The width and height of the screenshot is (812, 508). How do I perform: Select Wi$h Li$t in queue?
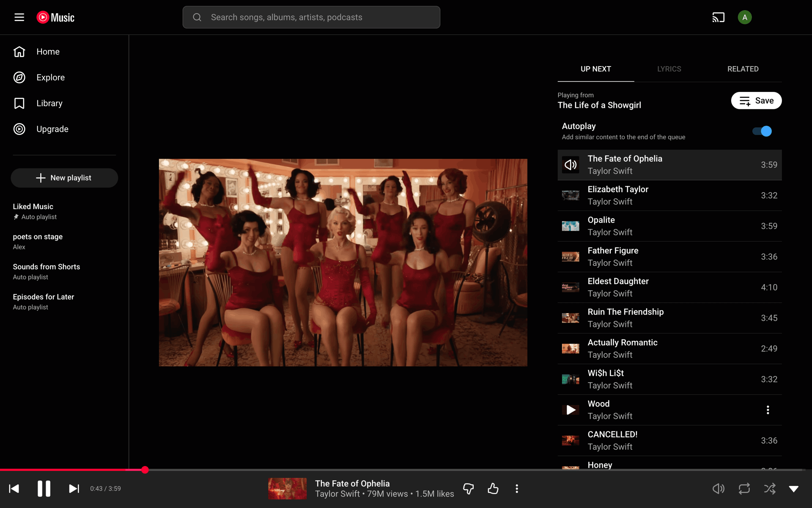pyautogui.click(x=669, y=379)
